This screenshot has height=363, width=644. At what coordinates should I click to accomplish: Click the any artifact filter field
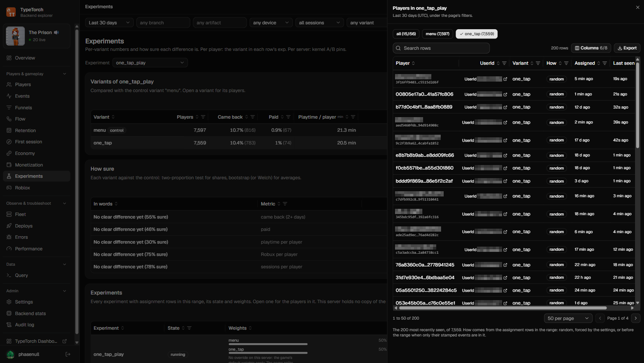pos(220,23)
